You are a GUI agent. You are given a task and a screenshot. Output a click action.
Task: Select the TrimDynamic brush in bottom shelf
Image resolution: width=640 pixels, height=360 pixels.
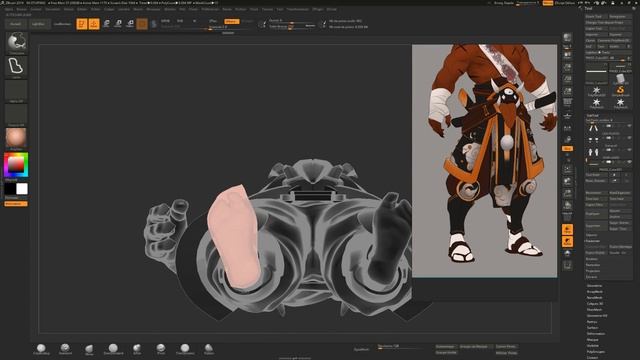point(185,349)
